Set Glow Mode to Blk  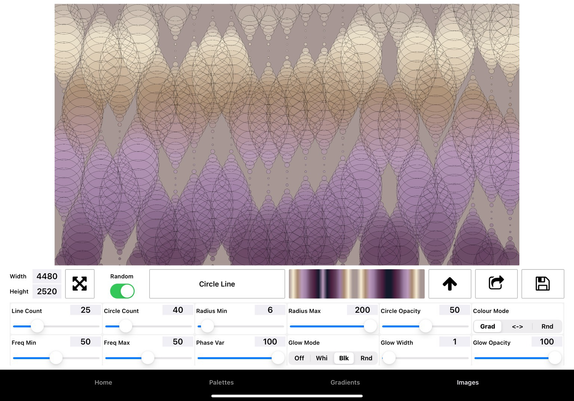344,358
